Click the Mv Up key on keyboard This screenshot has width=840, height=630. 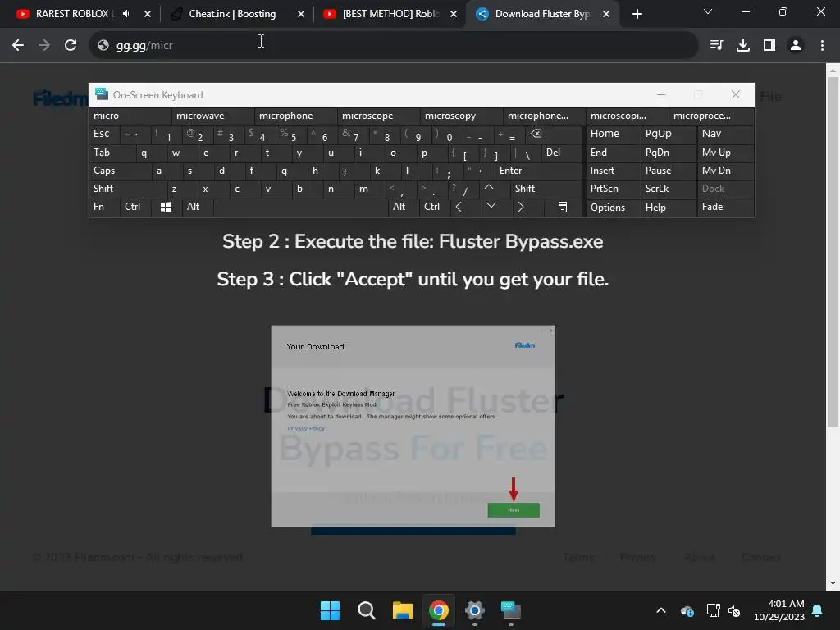(725, 153)
